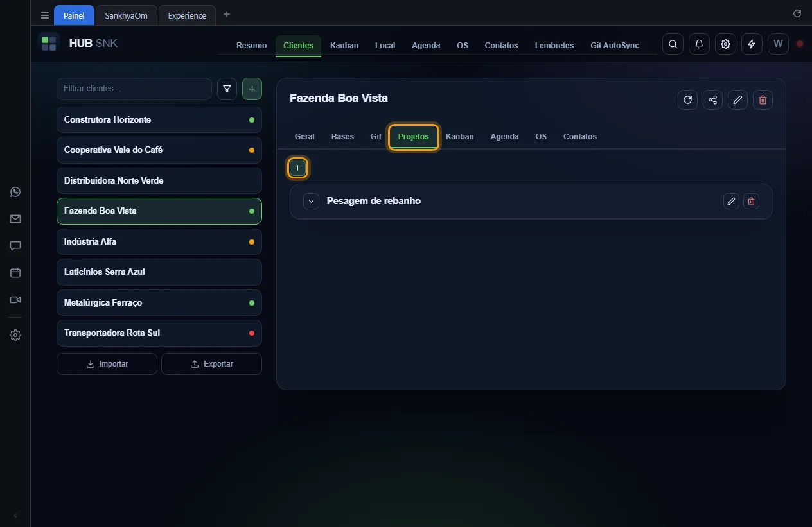Add a new project plus button

pos(297,168)
